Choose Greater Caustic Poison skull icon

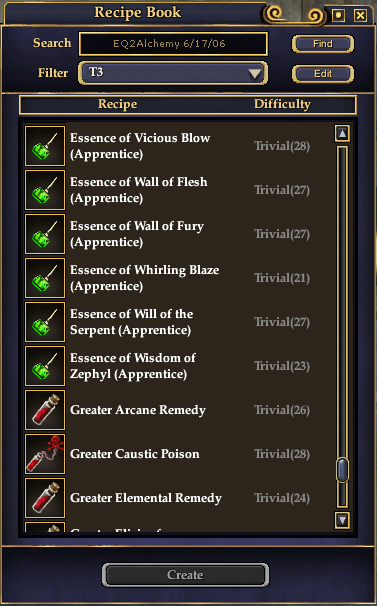coord(45,454)
